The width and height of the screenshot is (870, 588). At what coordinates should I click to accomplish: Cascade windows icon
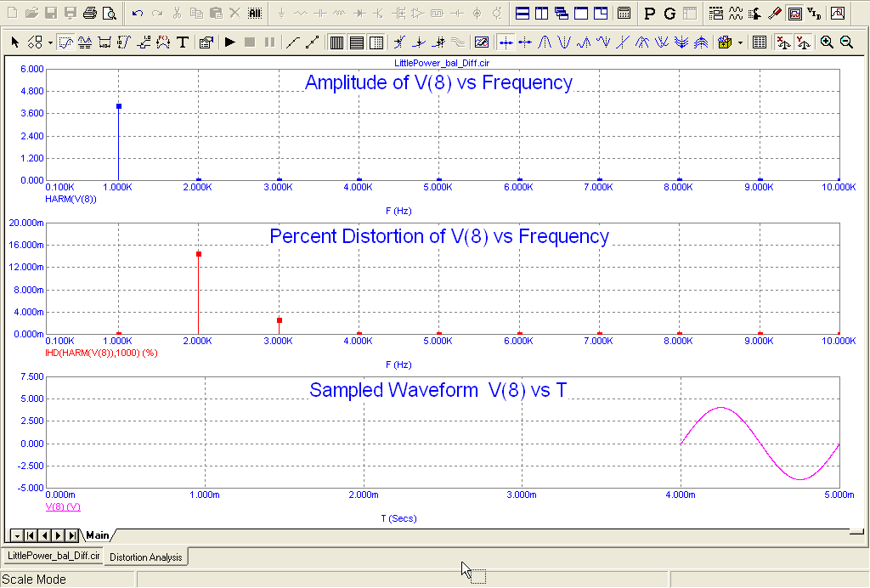561,13
